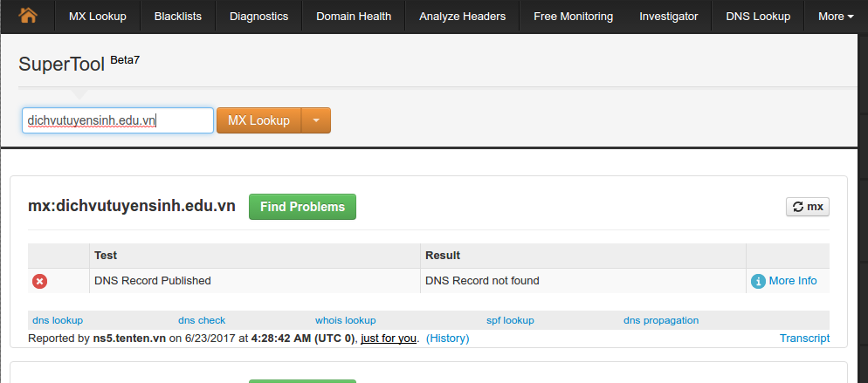This screenshot has width=868, height=383.
Task: Open the dns propagation link
Action: [661, 320]
